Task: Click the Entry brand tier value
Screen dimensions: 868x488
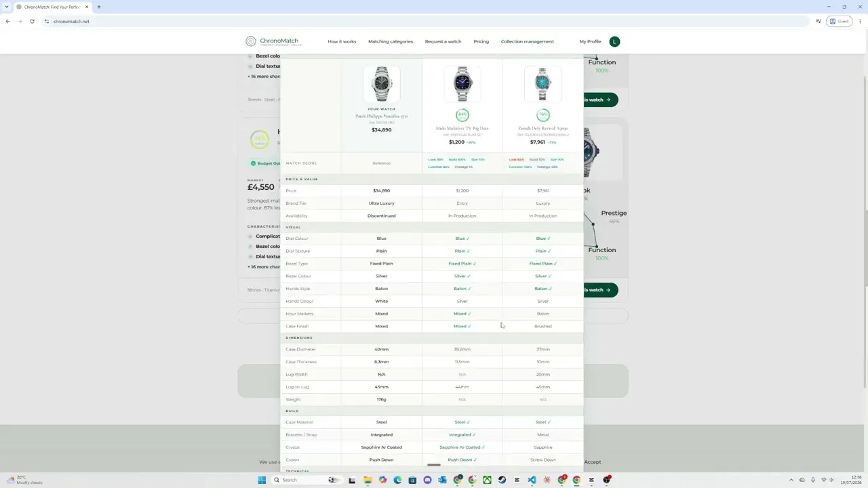Action: (462, 203)
